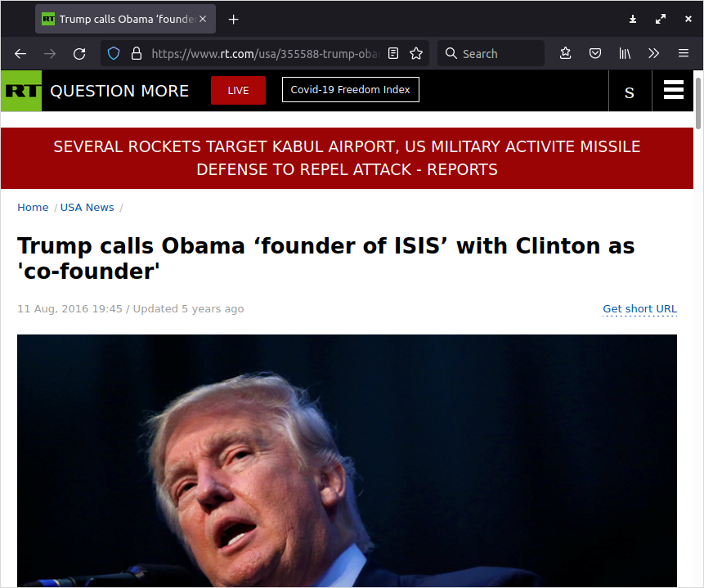
Task: Click the RT green logo
Action: (21, 91)
